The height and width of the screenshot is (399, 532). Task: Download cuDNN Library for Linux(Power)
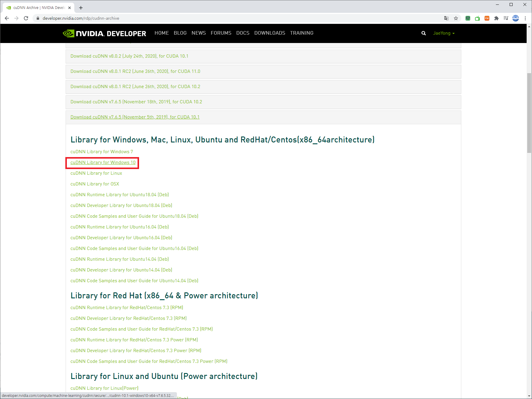tap(104, 388)
